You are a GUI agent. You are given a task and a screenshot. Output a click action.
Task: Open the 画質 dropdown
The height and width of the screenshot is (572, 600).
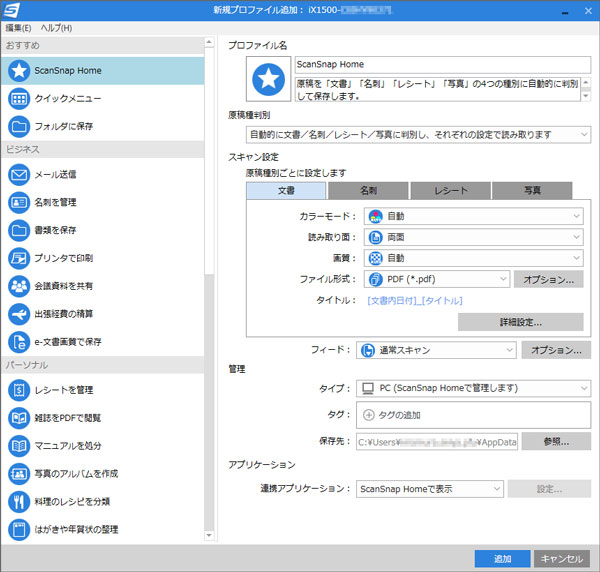473,258
